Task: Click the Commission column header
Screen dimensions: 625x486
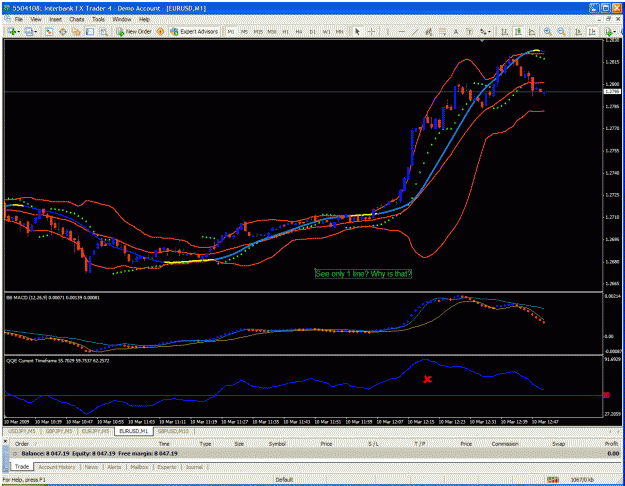Action: pos(505,444)
